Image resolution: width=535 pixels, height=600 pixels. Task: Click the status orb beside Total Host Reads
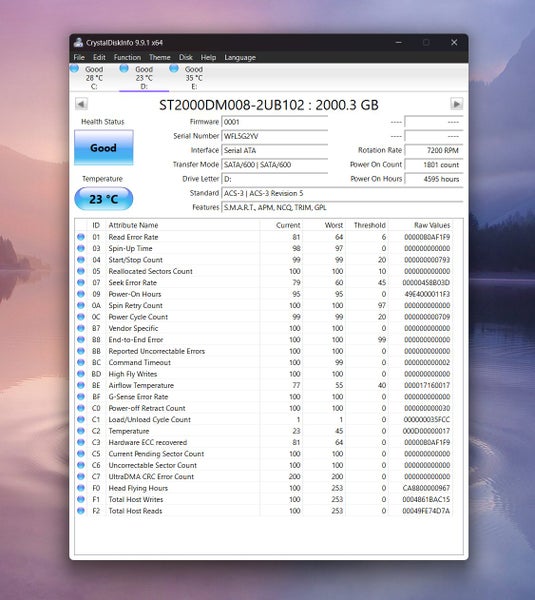81,511
